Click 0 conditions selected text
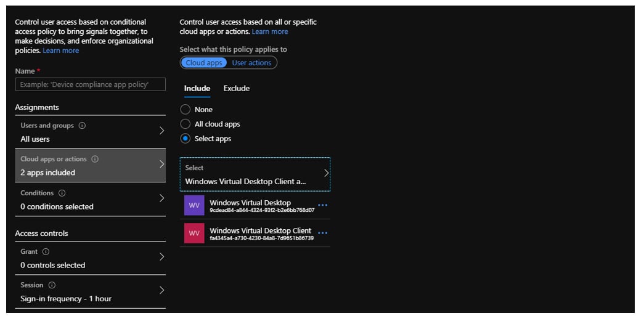Viewport: 644px width, 321px height. point(57,206)
